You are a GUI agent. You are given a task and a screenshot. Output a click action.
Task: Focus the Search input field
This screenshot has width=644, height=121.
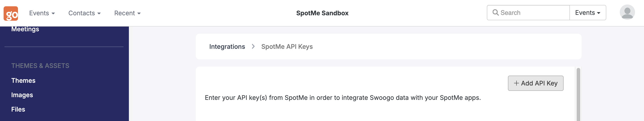(528, 13)
